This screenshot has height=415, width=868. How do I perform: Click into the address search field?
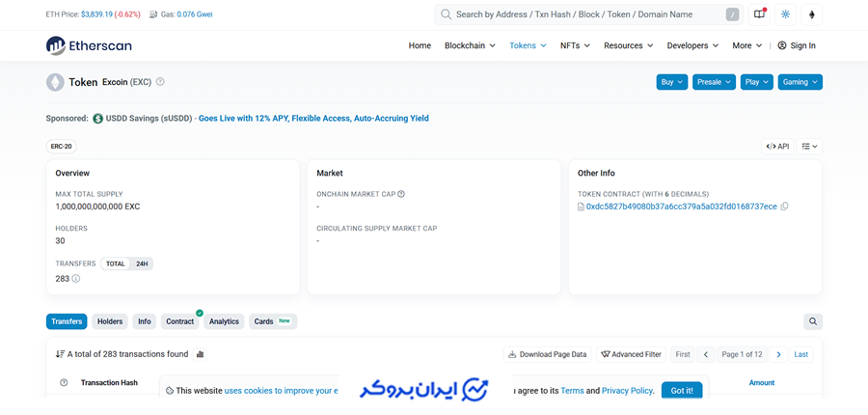tap(579, 14)
